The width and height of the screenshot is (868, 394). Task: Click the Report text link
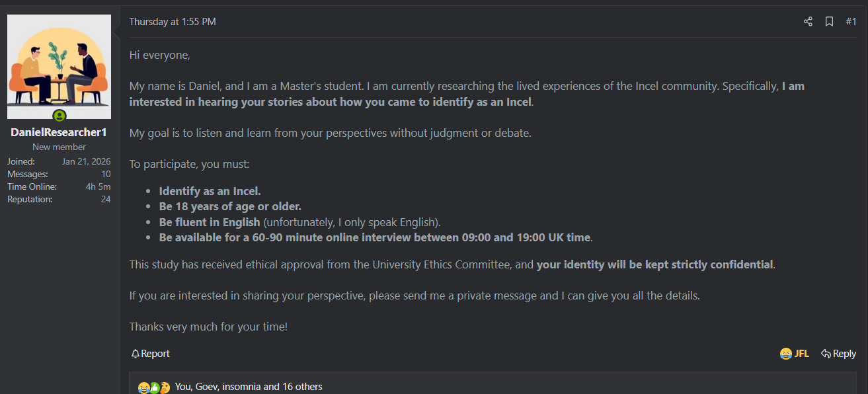point(155,354)
